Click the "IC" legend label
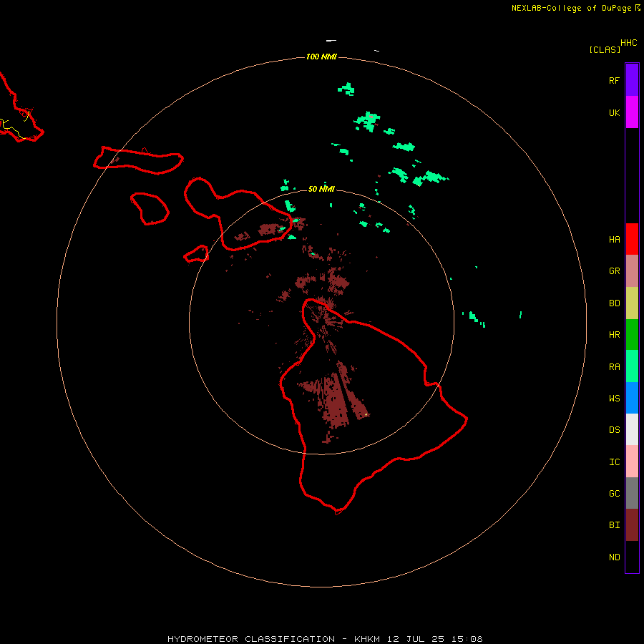 614,462
